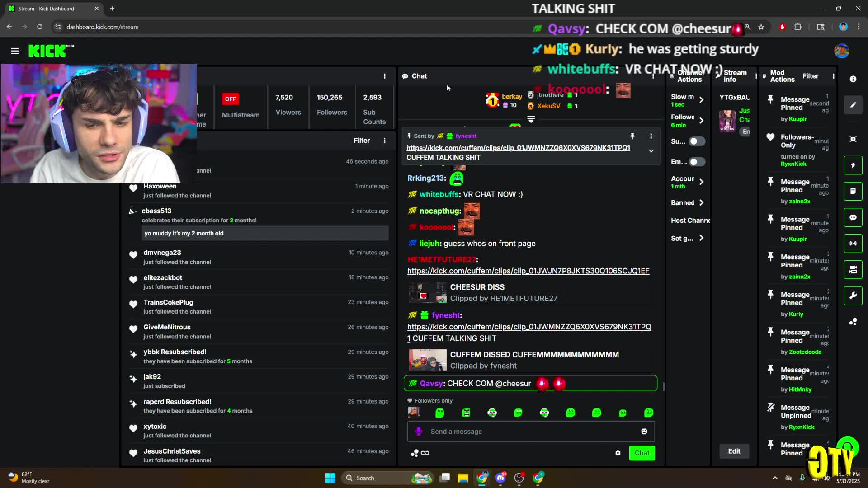Open stats panel three-dot menu
The height and width of the screenshot is (488, 868).
coord(385,76)
